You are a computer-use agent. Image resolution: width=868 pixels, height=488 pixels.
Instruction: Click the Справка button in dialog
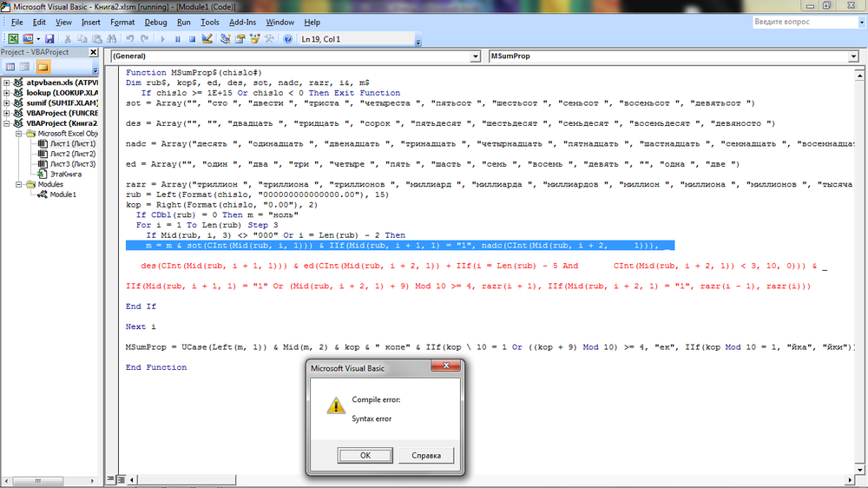425,455
